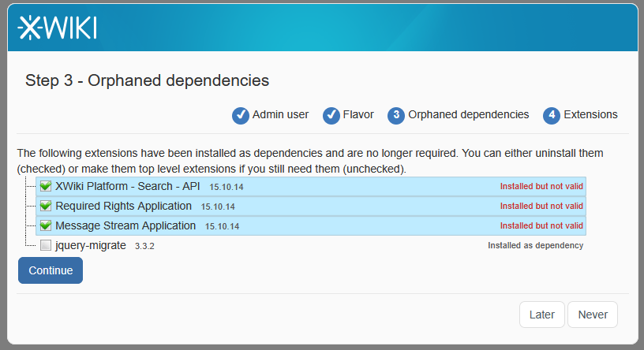Click version 3.3.2 of jquery-migrate
This screenshot has height=350, width=644.
pyautogui.click(x=144, y=246)
